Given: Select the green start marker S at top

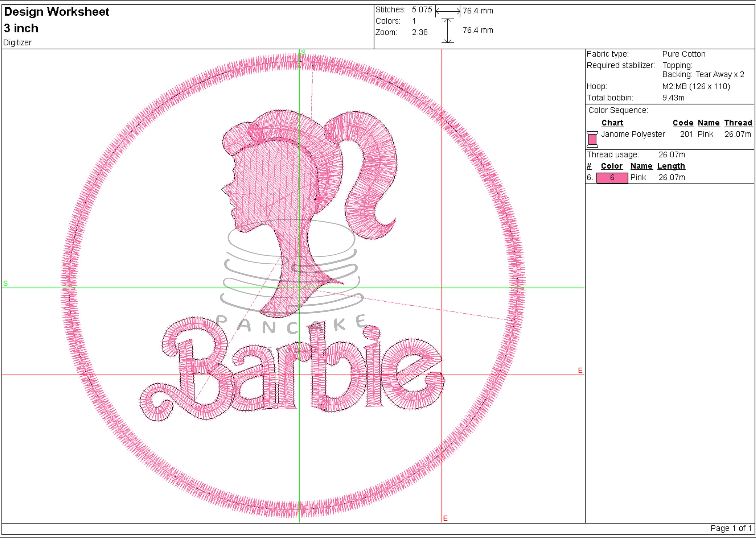Looking at the screenshot, I should (303, 52).
